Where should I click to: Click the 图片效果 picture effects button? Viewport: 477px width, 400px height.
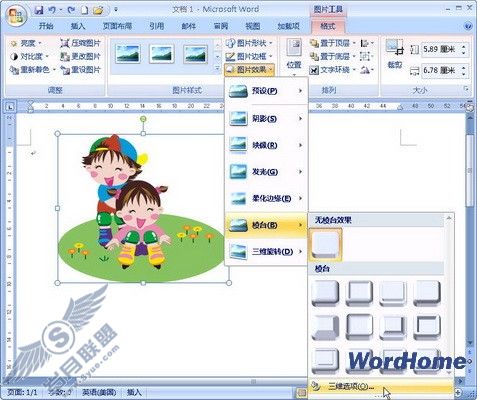click(x=249, y=70)
